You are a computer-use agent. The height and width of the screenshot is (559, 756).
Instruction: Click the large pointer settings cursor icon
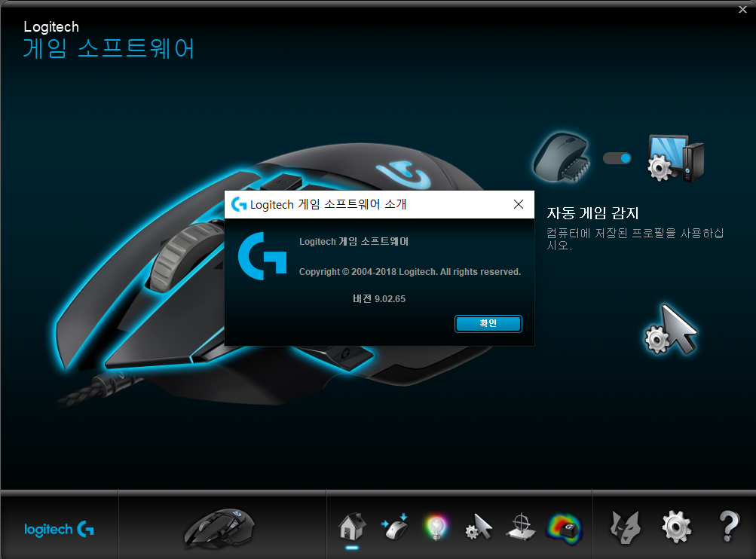pyautogui.click(x=671, y=329)
